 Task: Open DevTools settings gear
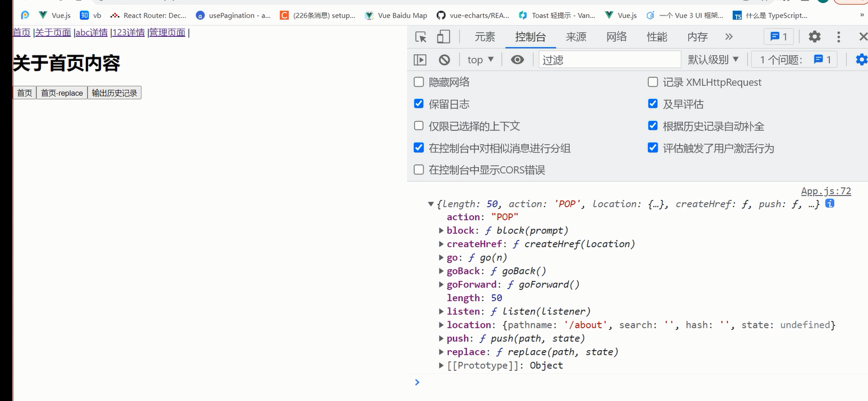814,36
